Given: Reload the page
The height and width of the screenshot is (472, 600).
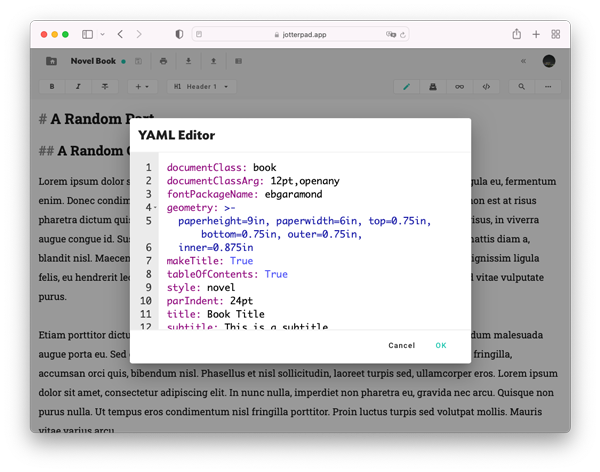Looking at the screenshot, I should (403, 35).
